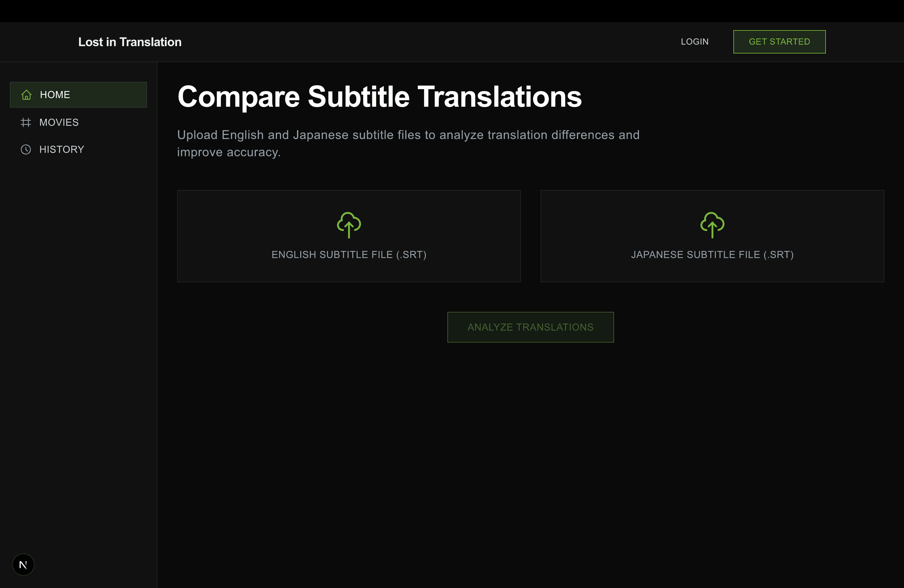
Task: Click the History clock icon
Action: pos(26,149)
